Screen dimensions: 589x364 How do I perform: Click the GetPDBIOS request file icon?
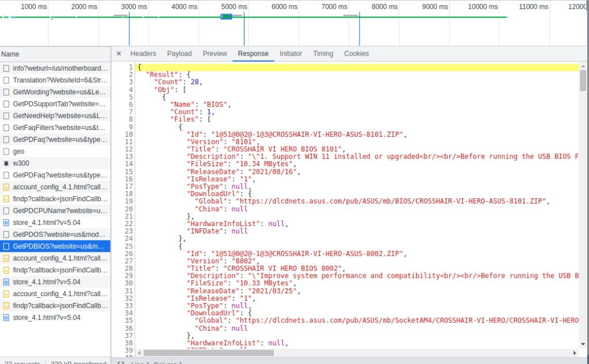tap(6, 246)
